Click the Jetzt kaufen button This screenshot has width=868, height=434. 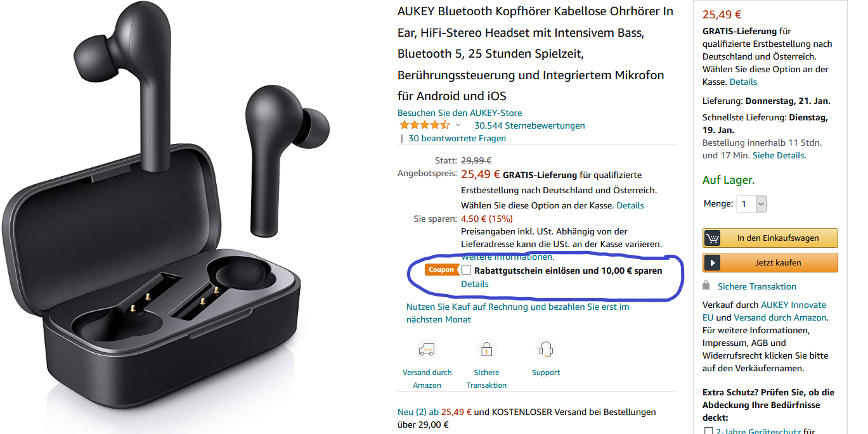770,263
